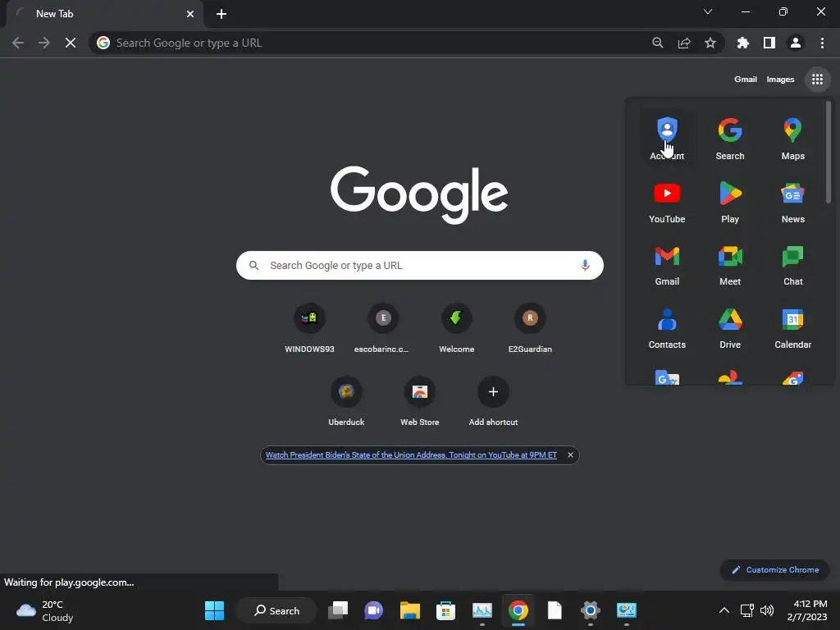This screenshot has width=840, height=630.
Task: Open the Welcome shortcut
Action: tap(456, 328)
